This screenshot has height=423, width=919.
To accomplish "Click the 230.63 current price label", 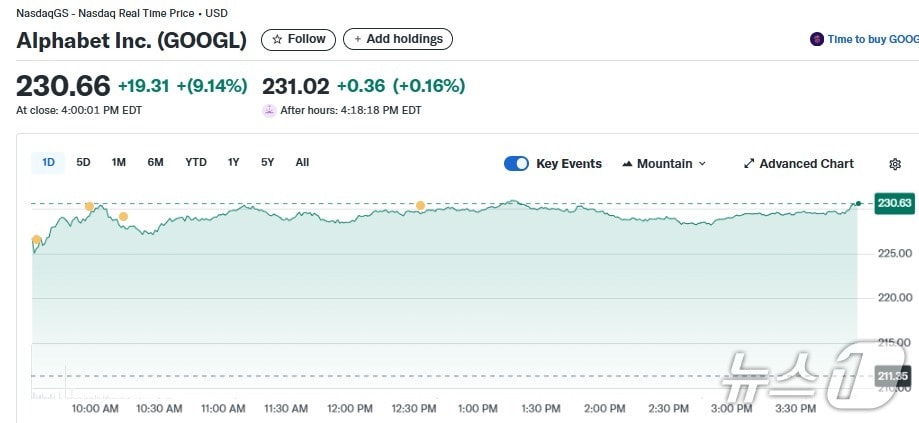I will point(893,203).
